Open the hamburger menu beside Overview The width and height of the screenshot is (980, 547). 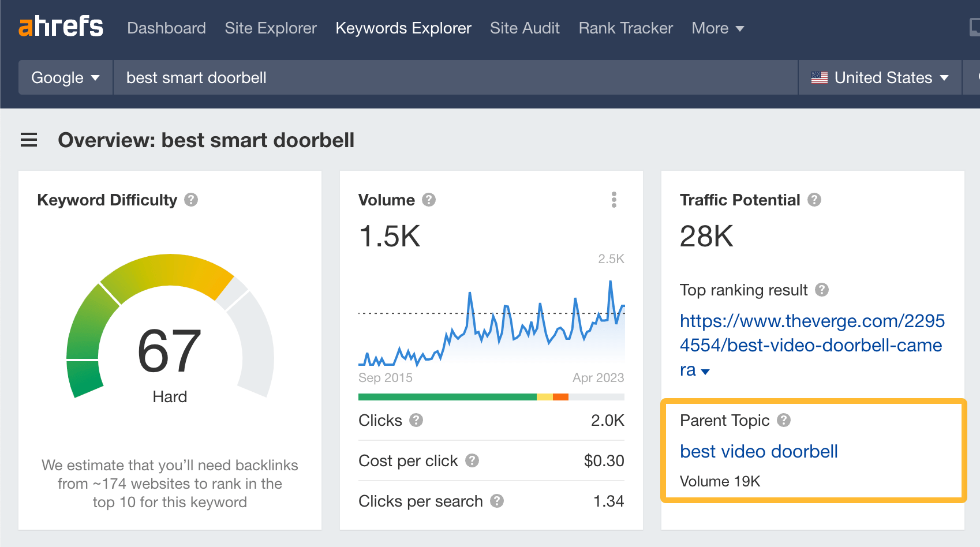pos(29,140)
